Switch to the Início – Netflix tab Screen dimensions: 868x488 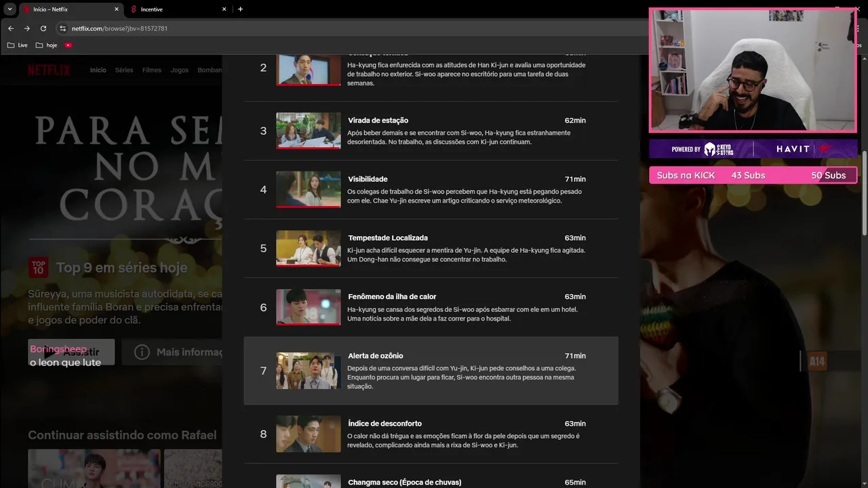tap(70, 9)
